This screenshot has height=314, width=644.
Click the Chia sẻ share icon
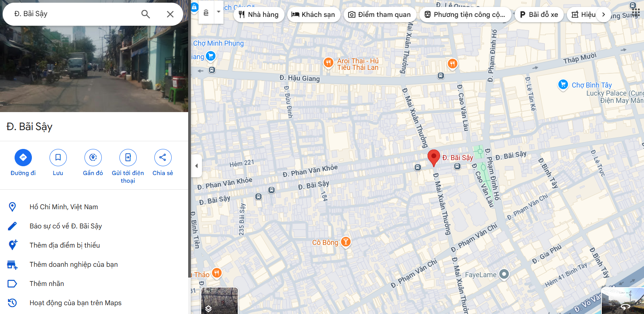click(163, 157)
